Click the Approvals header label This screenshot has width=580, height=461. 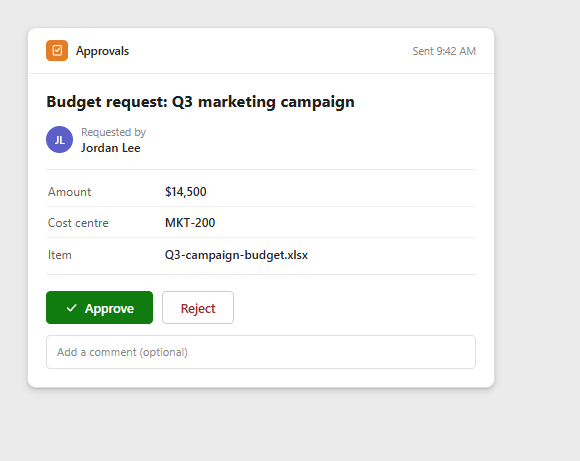[x=102, y=51]
